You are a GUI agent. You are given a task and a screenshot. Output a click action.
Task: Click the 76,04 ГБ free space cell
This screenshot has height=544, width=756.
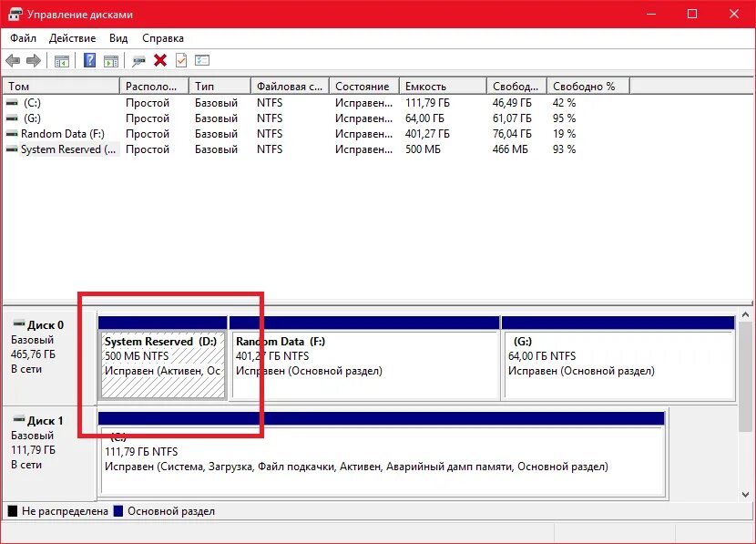pyautogui.click(x=512, y=134)
